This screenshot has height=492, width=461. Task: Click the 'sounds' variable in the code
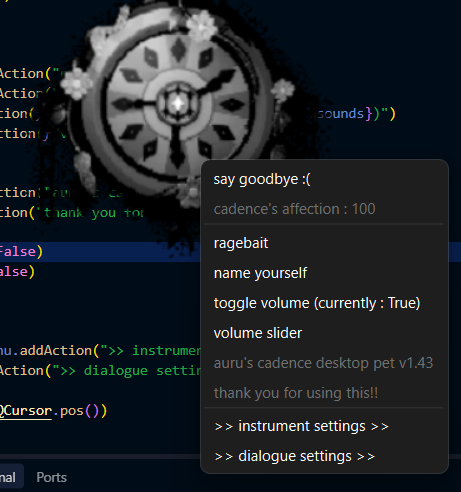(340, 114)
